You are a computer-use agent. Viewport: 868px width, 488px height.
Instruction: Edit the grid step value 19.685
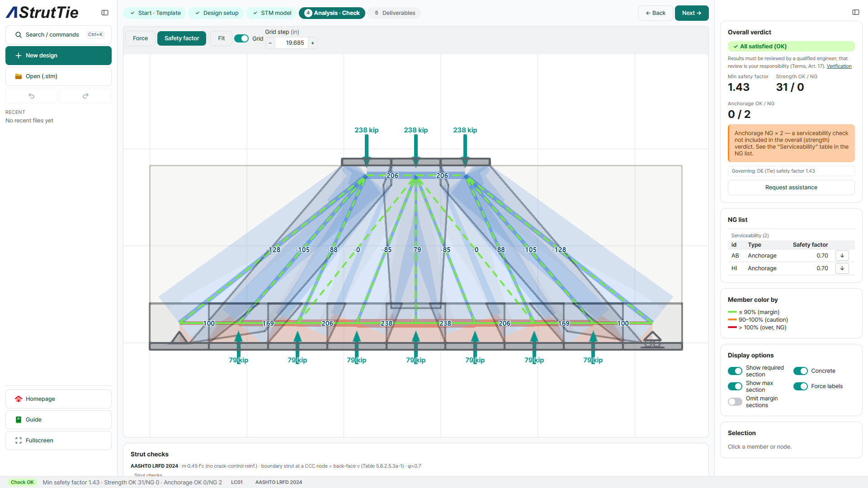coord(291,43)
